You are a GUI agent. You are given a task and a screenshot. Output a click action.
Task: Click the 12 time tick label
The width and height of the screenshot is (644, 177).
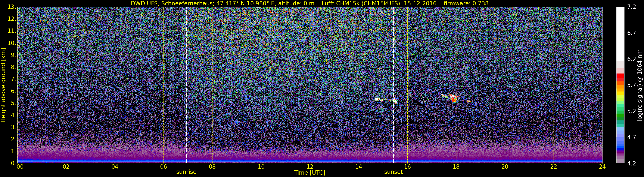310,167
